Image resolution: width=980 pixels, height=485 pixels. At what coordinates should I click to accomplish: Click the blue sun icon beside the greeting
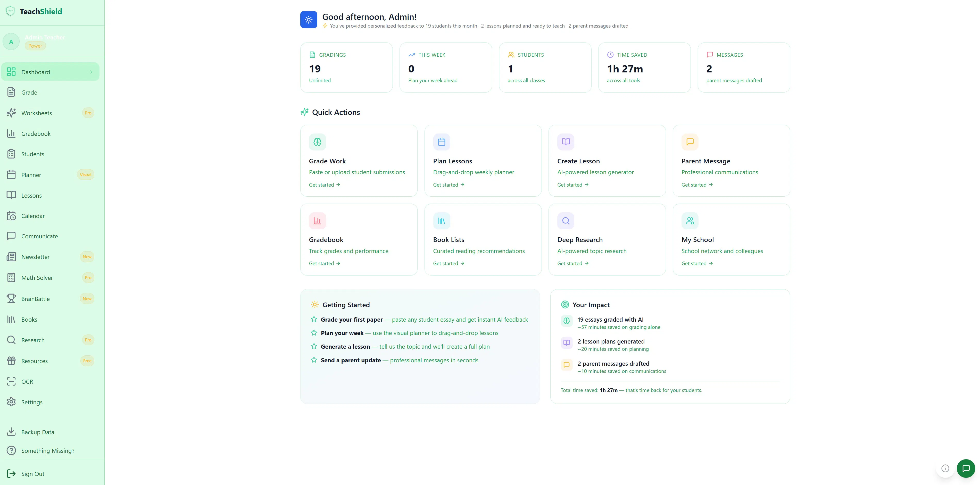[x=309, y=19]
